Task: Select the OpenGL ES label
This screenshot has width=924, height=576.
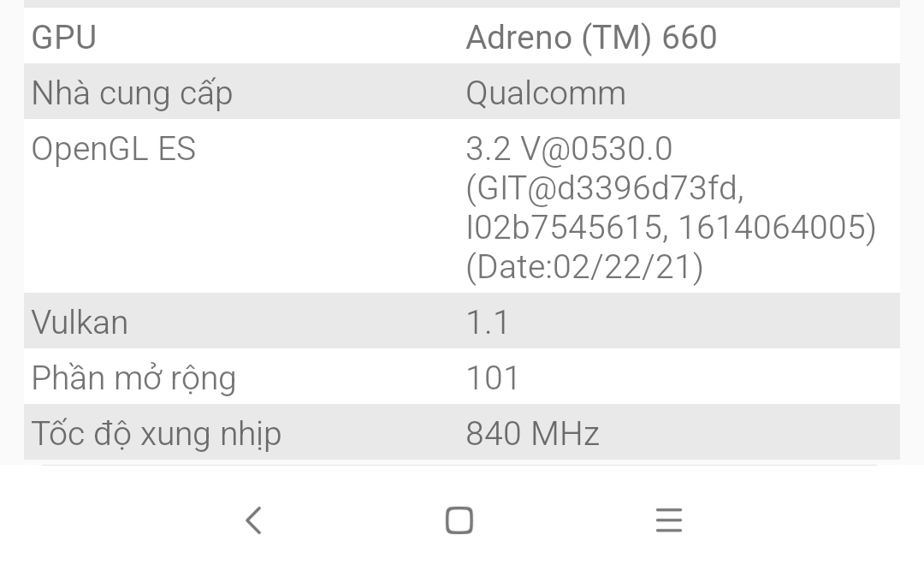Action: click(x=113, y=149)
